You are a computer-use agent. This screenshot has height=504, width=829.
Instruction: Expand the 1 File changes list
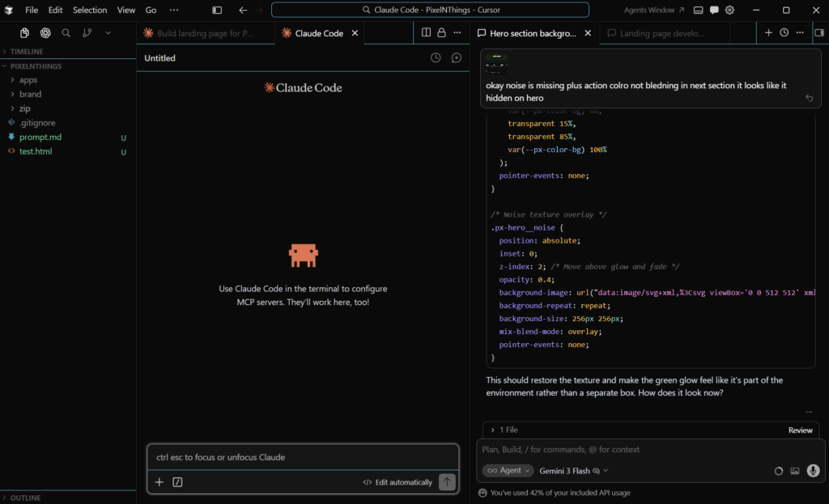pyautogui.click(x=504, y=430)
